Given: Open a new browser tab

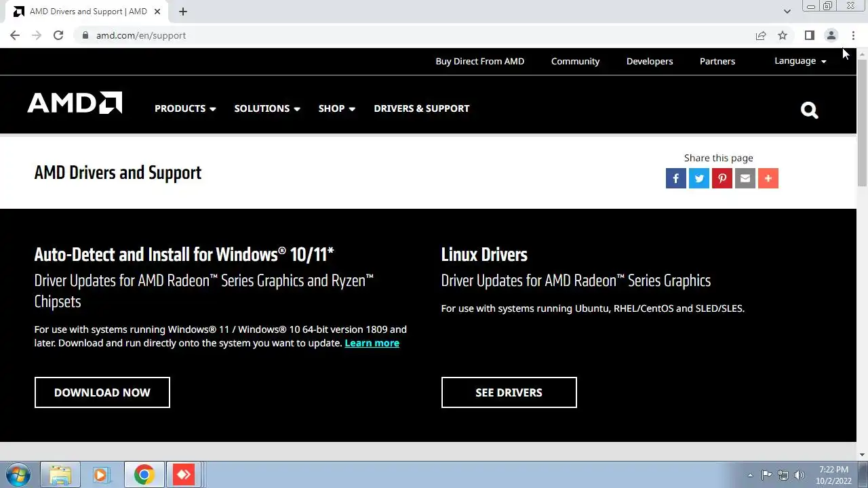Looking at the screenshot, I should click(183, 12).
